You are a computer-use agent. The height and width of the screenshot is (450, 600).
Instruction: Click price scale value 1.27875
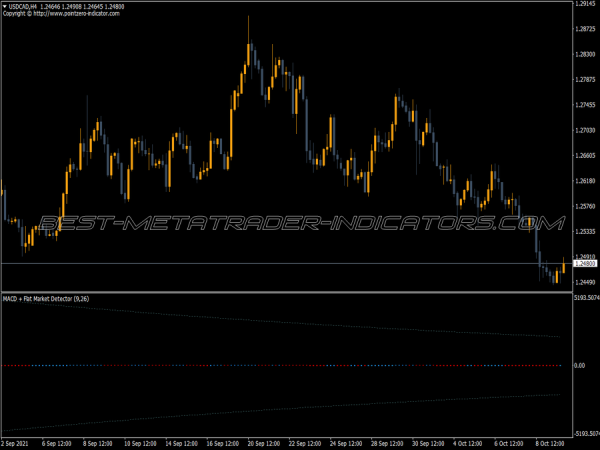point(585,80)
